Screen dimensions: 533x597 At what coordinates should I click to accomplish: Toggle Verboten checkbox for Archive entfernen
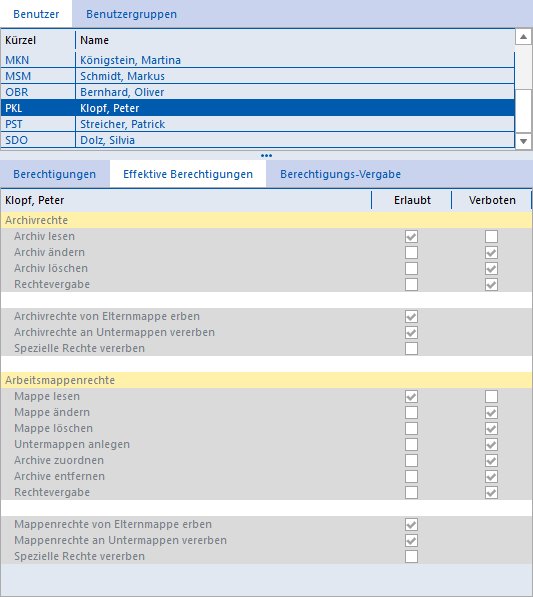(x=491, y=476)
